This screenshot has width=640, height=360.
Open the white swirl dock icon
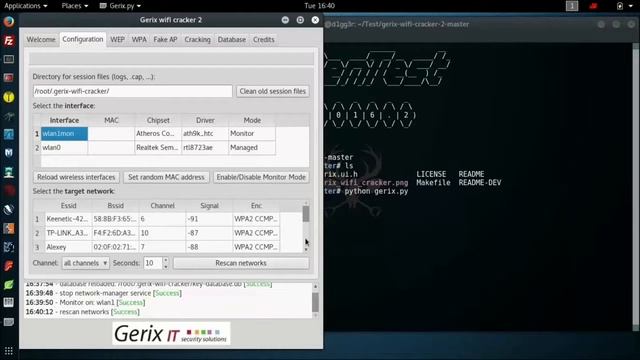pyautogui.click(x=9, y=209)
